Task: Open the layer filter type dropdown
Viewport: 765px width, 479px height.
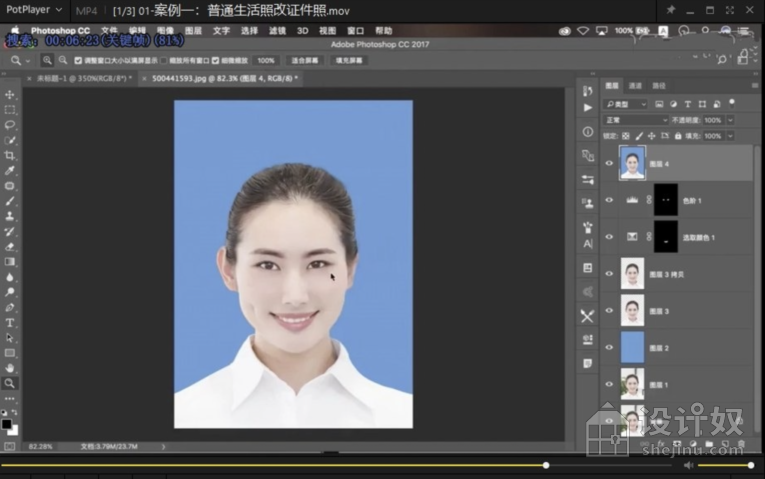Action: [625, 104]
